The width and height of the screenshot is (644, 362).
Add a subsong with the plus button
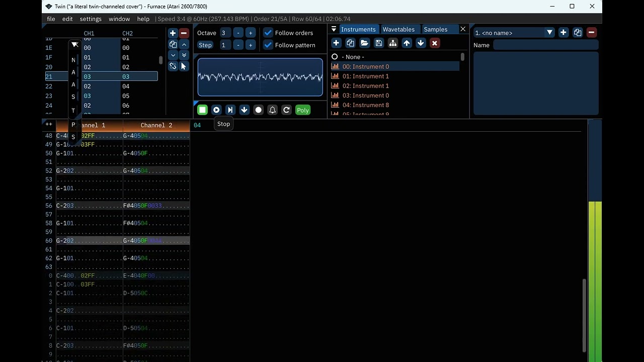[563, 33]
